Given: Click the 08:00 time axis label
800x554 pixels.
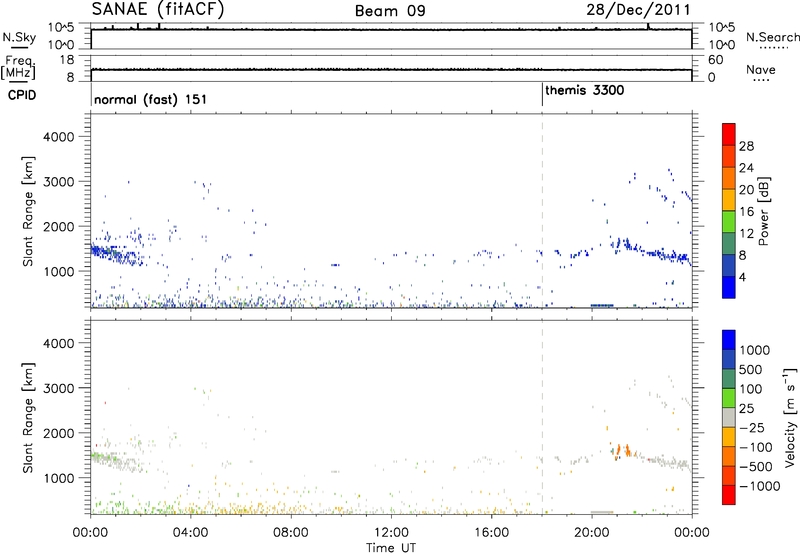Looking at the screenshot, I should [x=291, y=533].
